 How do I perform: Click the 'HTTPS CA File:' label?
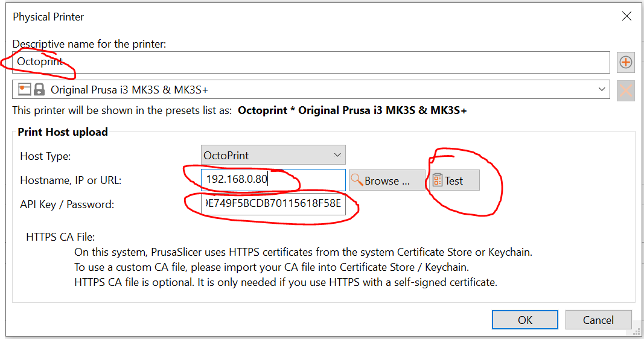[60, 237]
